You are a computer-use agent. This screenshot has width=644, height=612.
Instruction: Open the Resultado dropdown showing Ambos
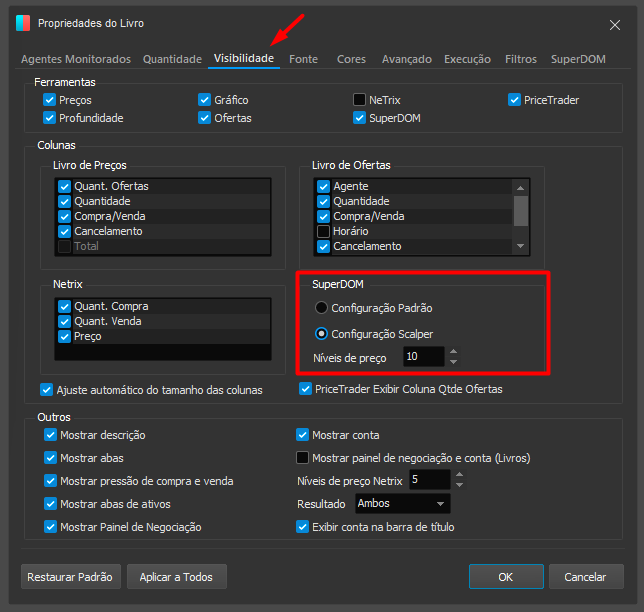402,504
